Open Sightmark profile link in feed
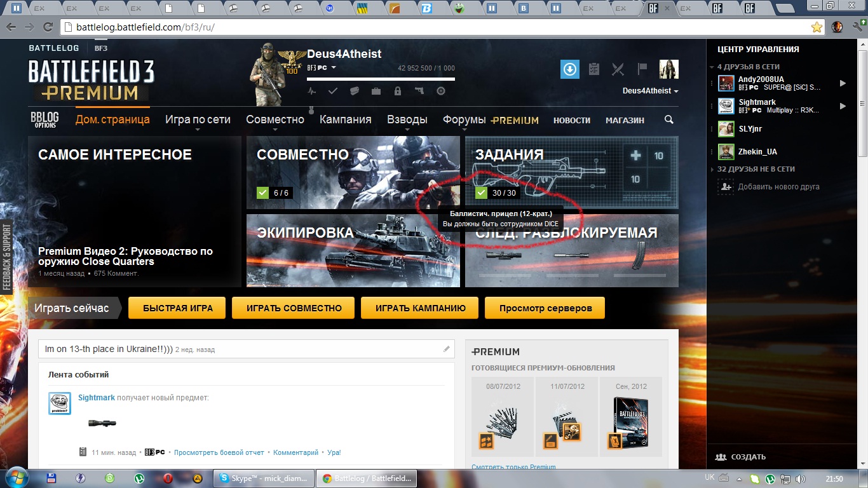 point(97,398)
